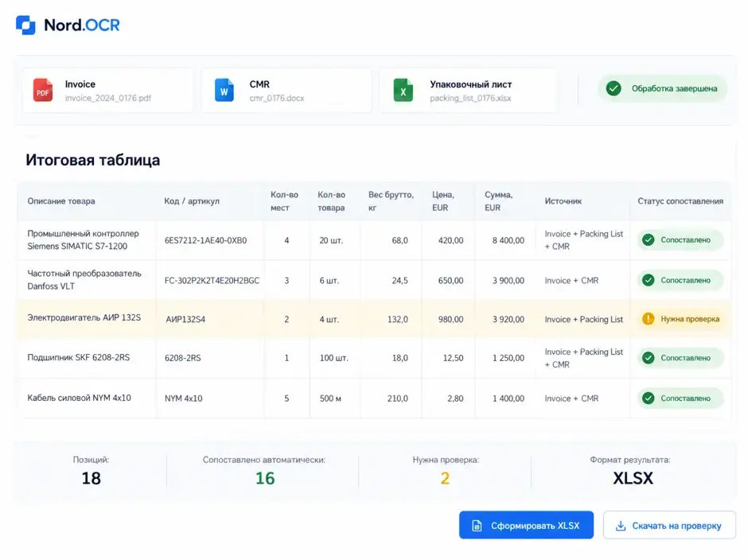Image resolution: width=748 pixels, height=560 pixels.
Task: Click the Сопоставлено автоматически count 16
Action: coord(265,478)
